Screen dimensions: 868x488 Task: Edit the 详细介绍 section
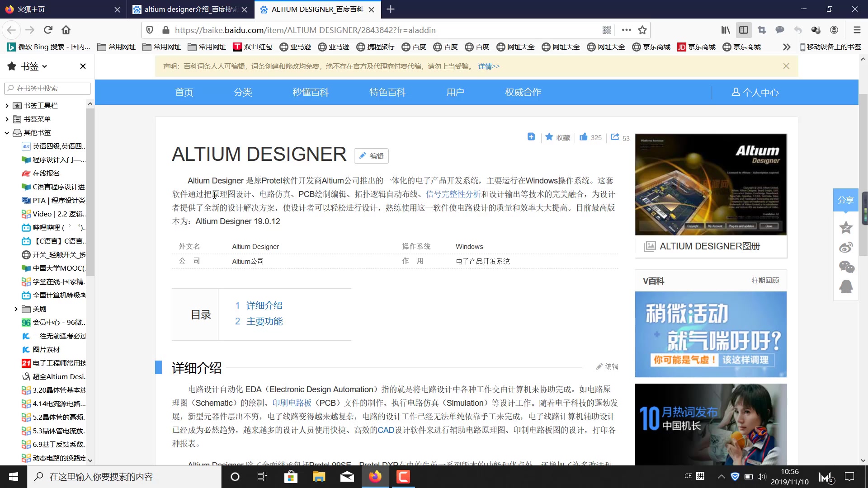607,366
